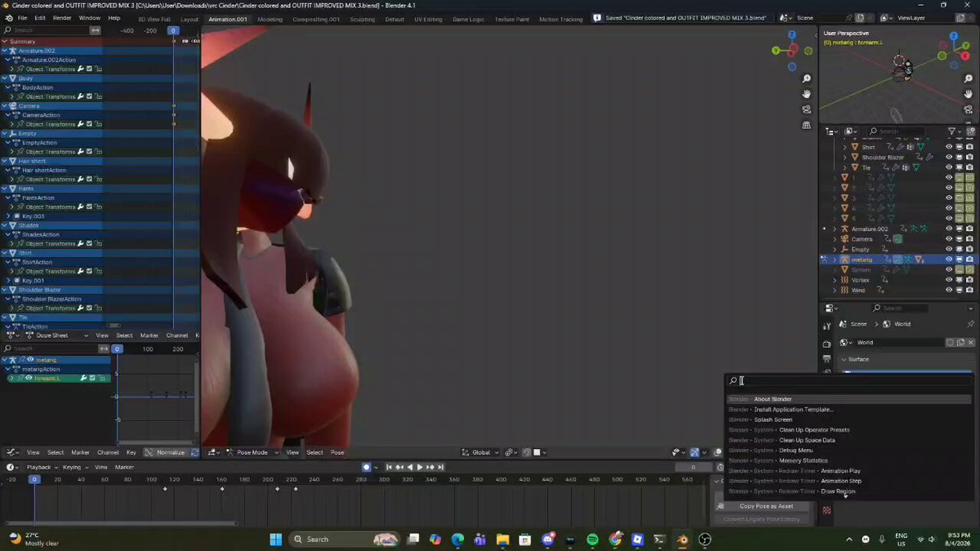Switch to the Sculpting workspace tab
980x551 pixels.
pyautogui.click(x=363, y=19)
